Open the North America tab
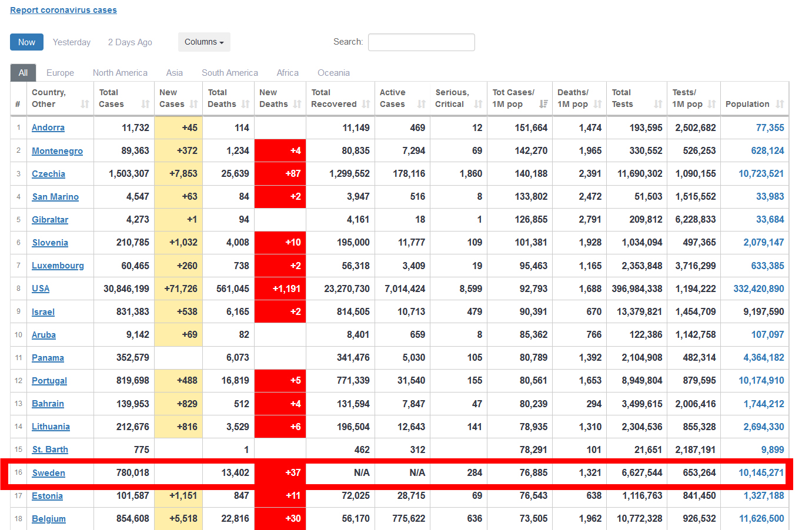 (120, 73)
